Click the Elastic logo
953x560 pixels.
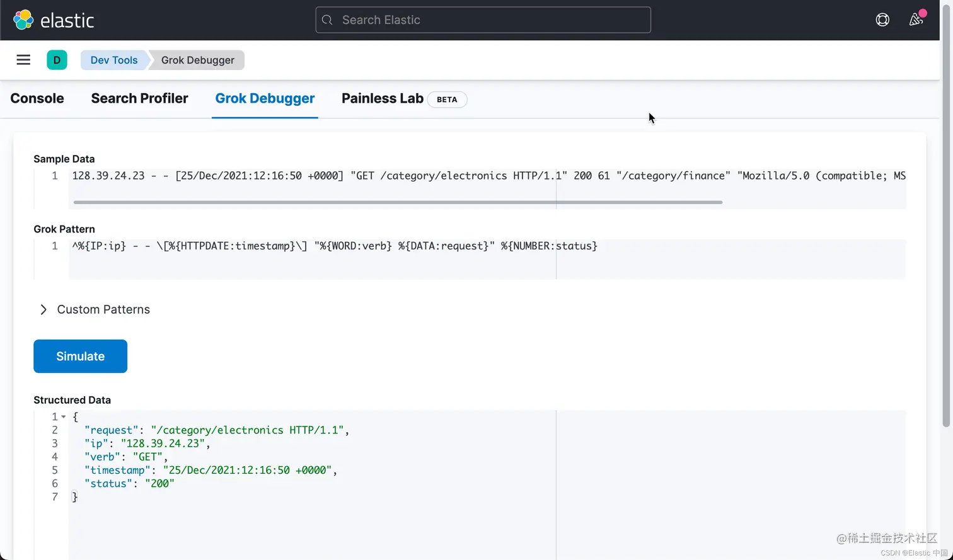[x=54, y=20]
